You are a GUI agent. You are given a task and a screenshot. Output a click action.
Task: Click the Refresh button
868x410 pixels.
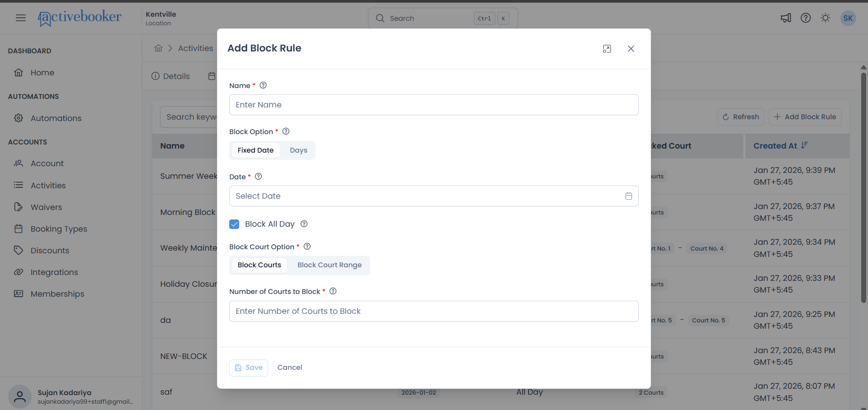(x=741, y=117)
